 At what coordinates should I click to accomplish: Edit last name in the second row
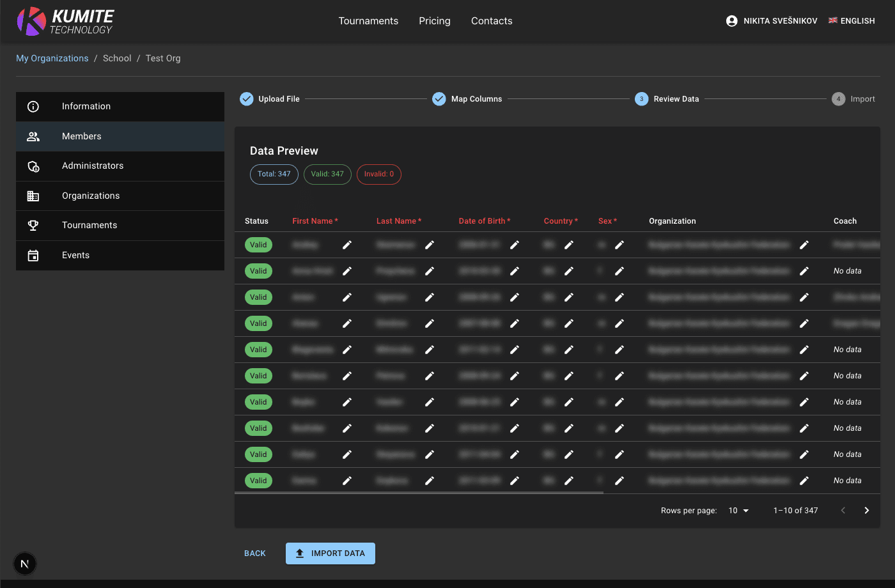coord(430,271)
